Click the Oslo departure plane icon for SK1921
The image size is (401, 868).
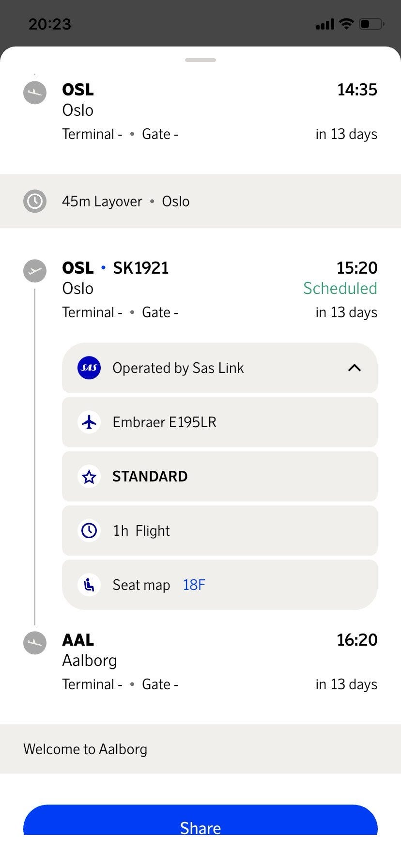coord(35,271)
